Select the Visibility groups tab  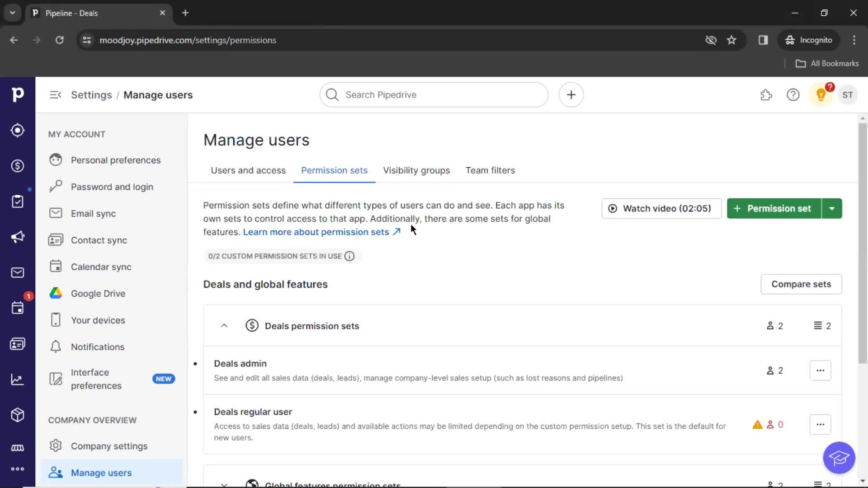416,170
